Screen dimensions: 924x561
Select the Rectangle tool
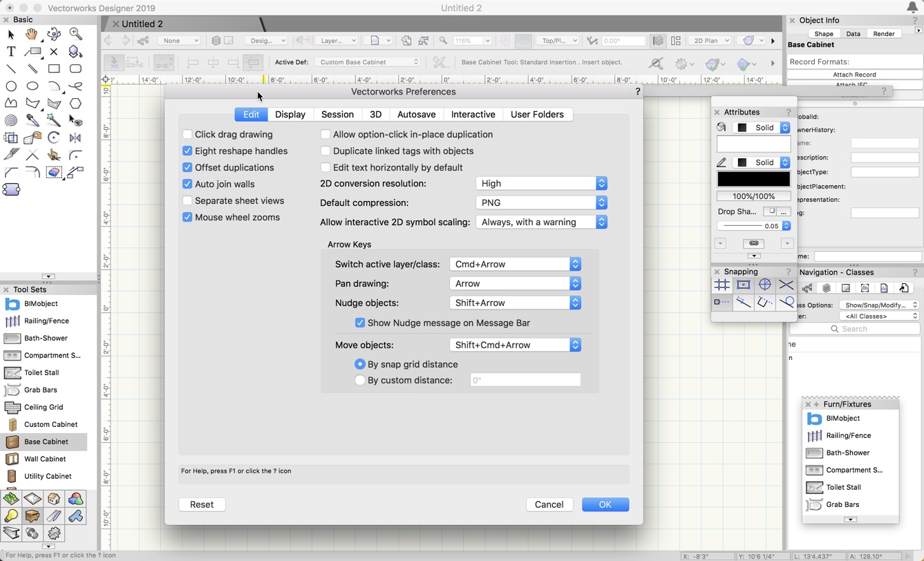(x=55, y=68)
